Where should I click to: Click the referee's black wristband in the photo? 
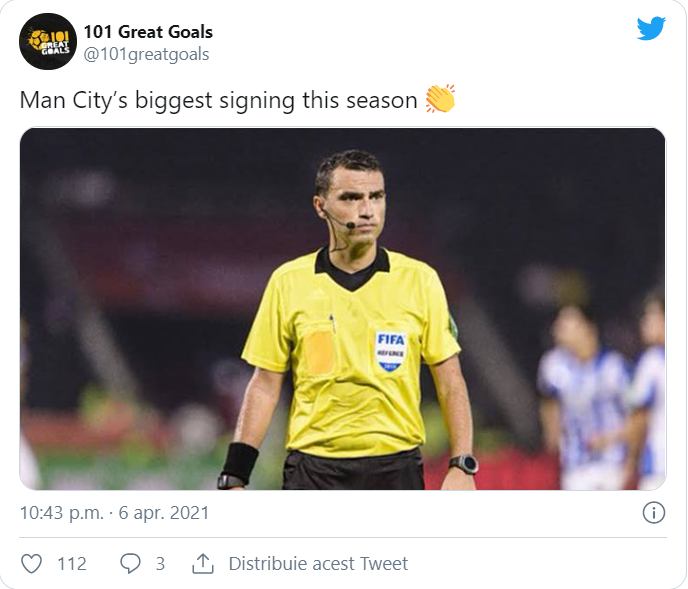click(x=240, y=462)
